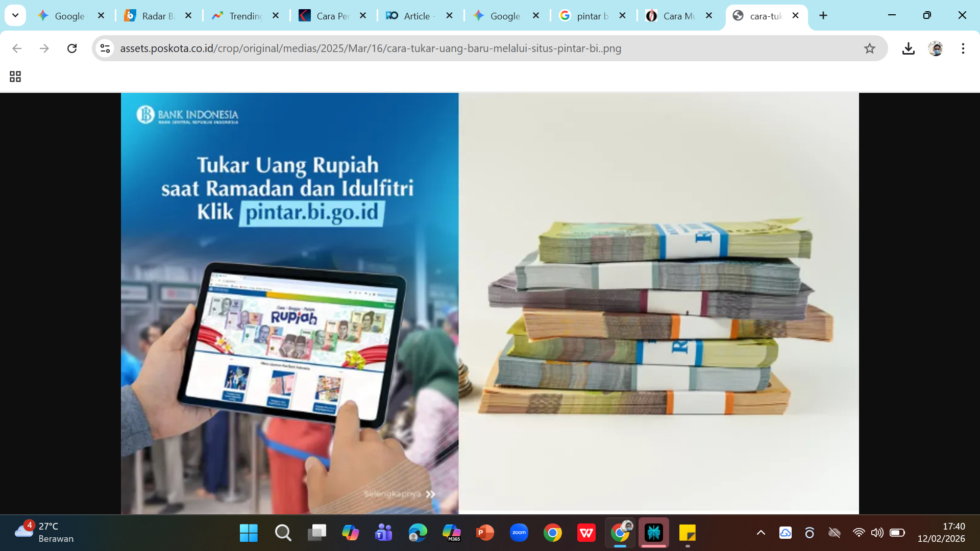Show hidden system tray icons
Screen dimensions: 980x551
(x=761, y=533)
